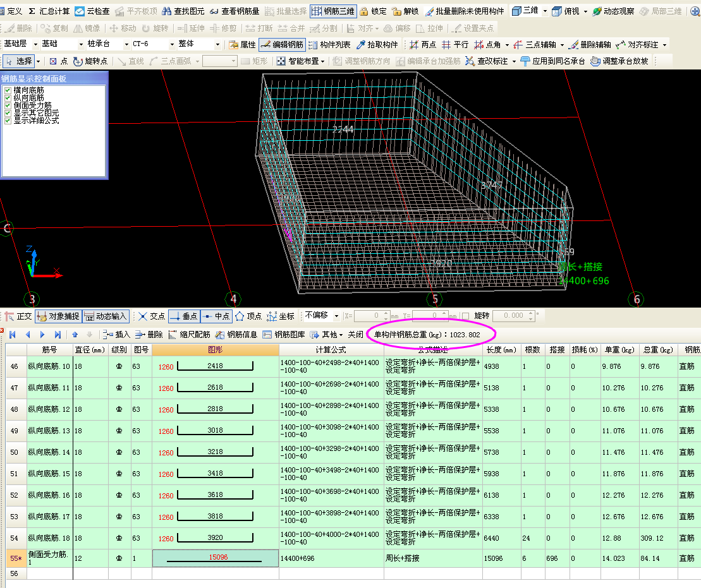The width and height of the screenshot is (701, 588).
Task: Select 拾取构件 picker tool
Action: tap(377, 45)
